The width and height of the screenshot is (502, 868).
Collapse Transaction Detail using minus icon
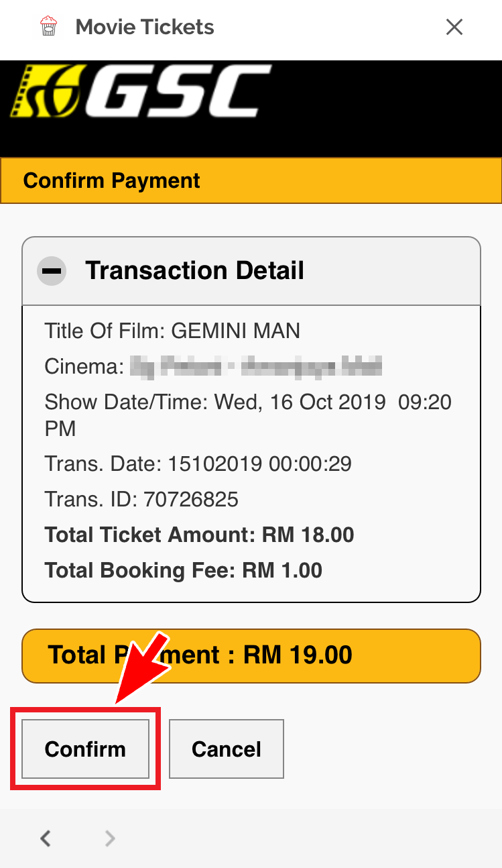[52, 271]
